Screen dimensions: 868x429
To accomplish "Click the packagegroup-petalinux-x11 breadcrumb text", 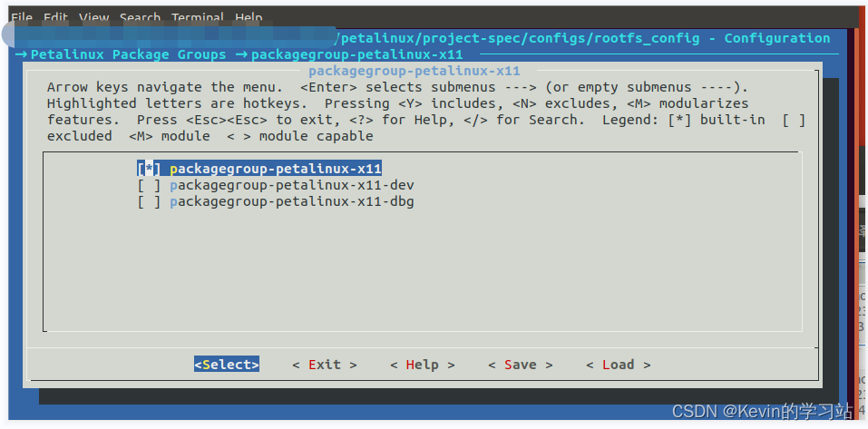I will (x=357, y=54).
